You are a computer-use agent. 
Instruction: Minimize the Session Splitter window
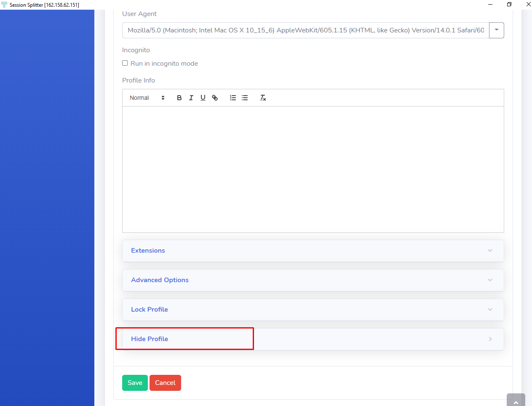coord(490,5)
